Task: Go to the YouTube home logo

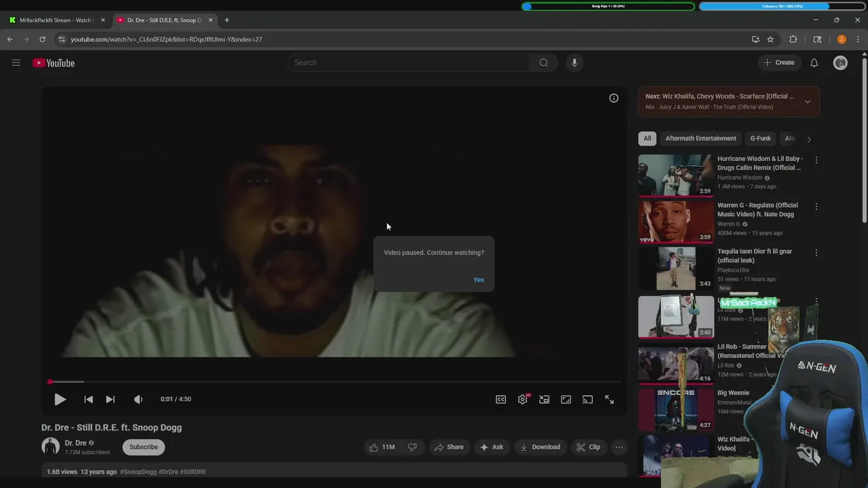Action: 54,63
